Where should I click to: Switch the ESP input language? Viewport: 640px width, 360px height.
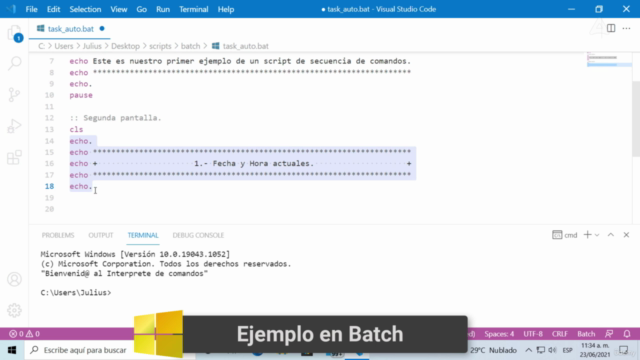567,350
